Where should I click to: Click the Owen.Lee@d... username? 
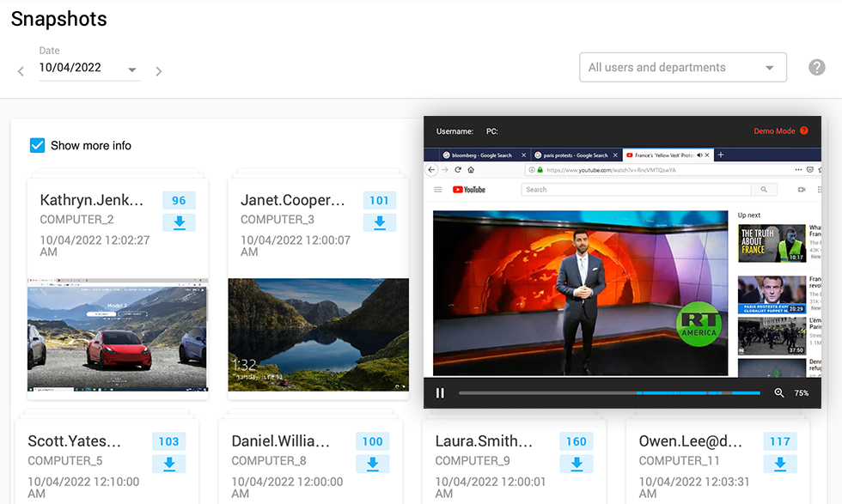pos(691,441)
